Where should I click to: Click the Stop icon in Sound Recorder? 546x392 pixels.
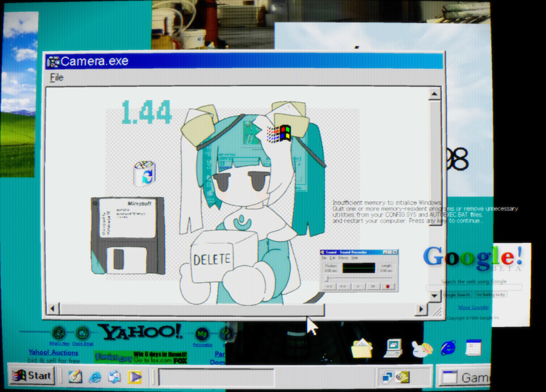(372, 286)
